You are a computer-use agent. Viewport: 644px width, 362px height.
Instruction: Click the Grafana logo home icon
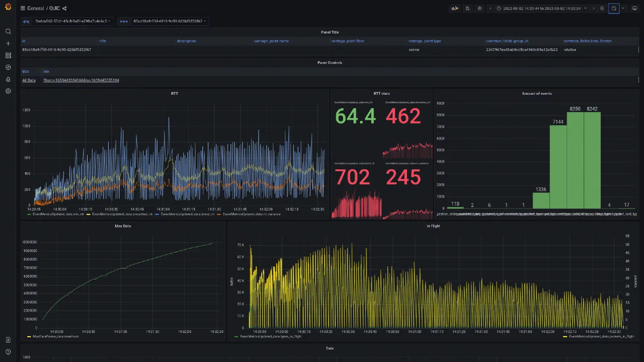(8, 7)
